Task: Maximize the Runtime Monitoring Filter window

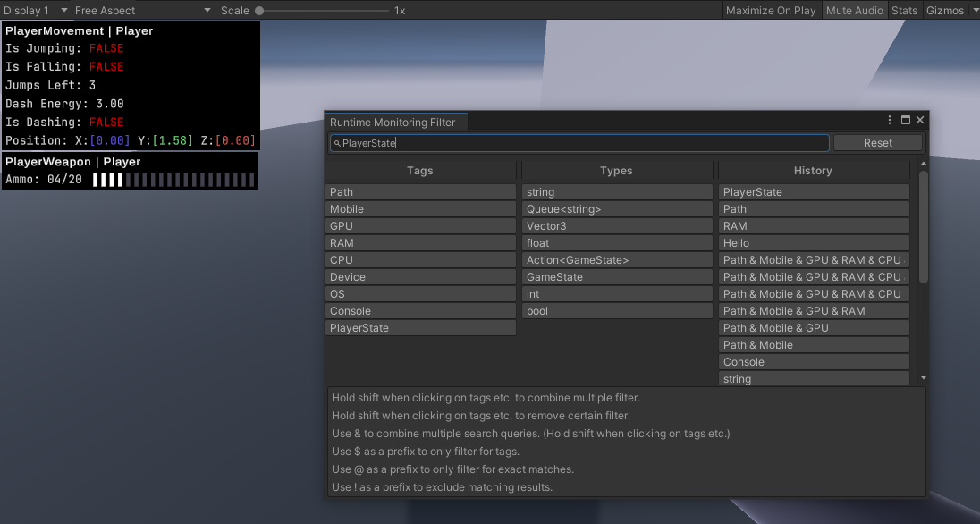Action: pos(905,120)
